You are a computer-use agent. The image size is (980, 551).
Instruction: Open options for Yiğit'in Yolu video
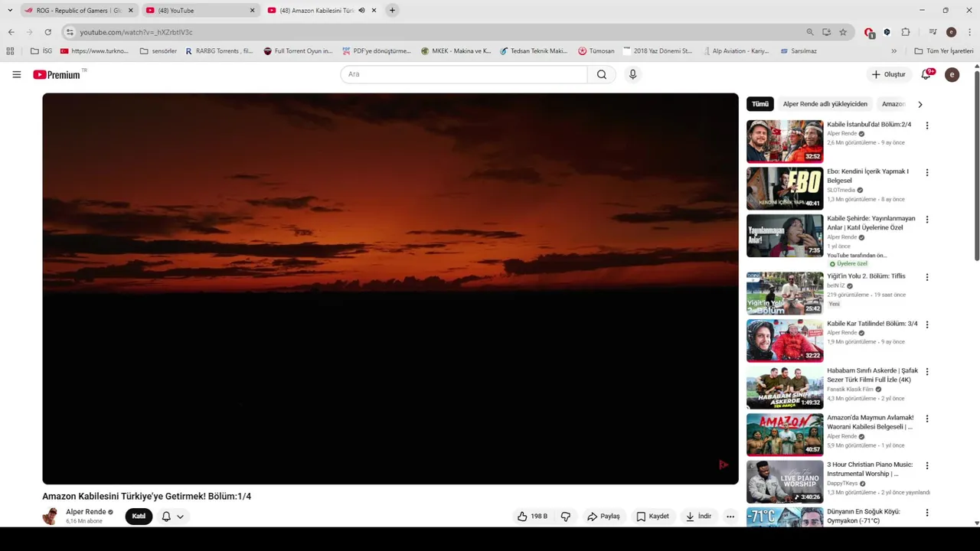(926, 277)
